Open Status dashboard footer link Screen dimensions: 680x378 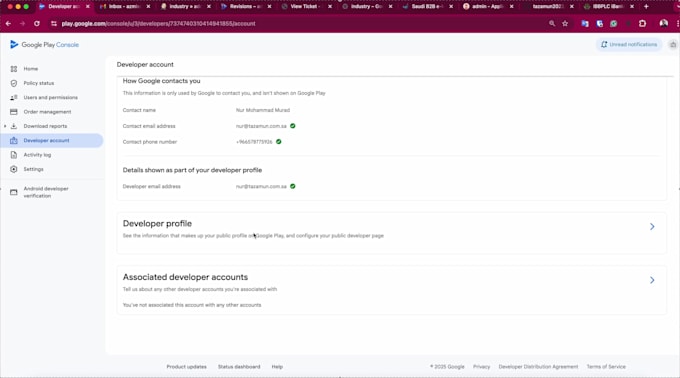[x=239, y=367]
